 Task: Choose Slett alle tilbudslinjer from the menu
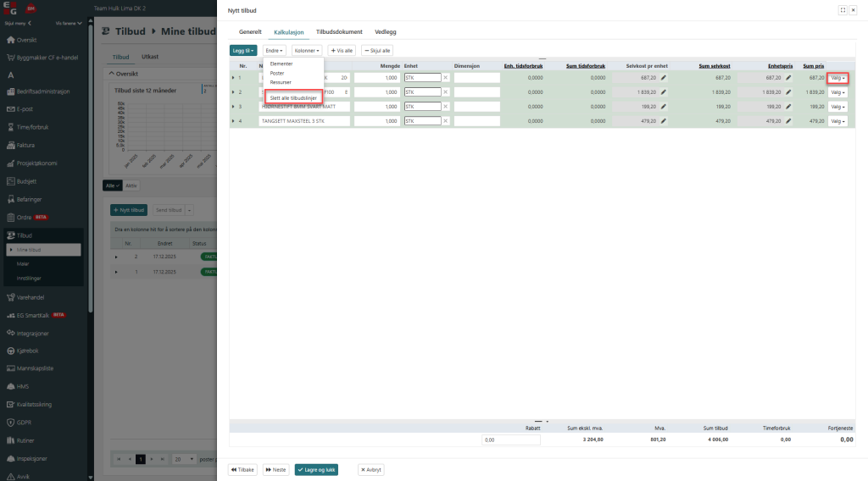292,97
